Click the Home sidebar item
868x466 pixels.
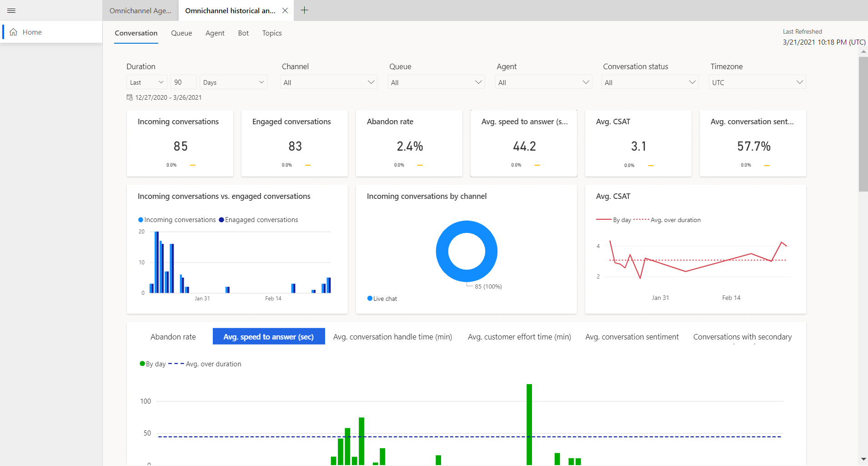[x=52, y=32]
